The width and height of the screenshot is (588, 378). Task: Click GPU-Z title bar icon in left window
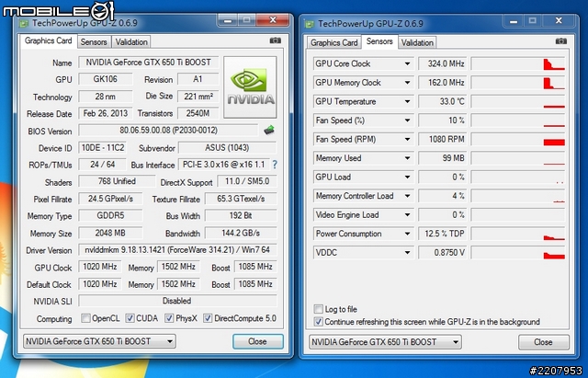tap(24, 23)
